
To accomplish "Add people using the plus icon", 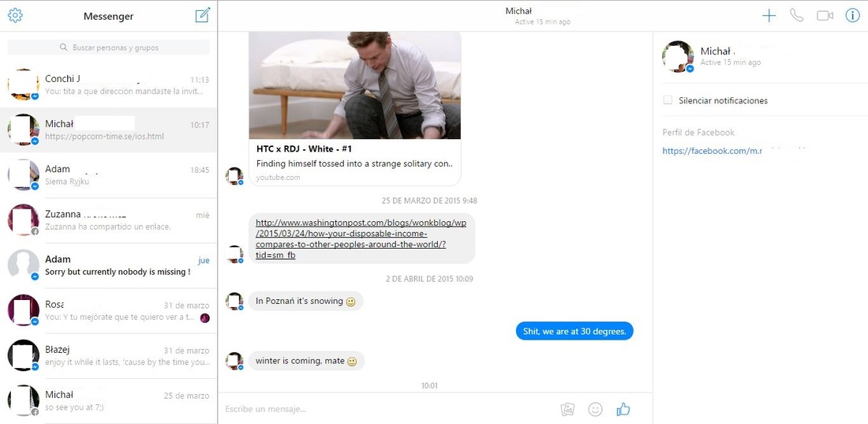I will tap(769, 16).
